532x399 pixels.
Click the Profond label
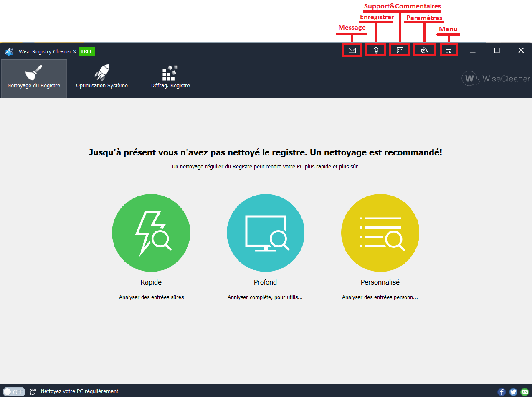point(266,282)
